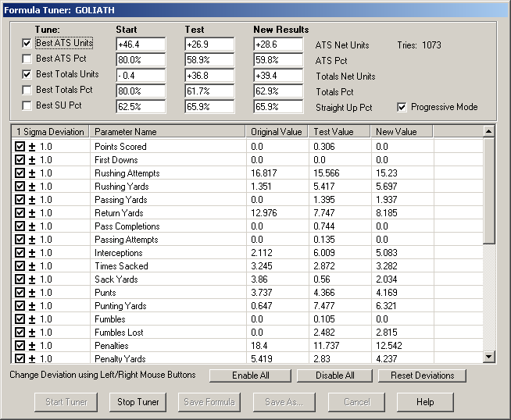Click Return Yards original value 12.976
The image size is (511, 420).
pos(263,213)
